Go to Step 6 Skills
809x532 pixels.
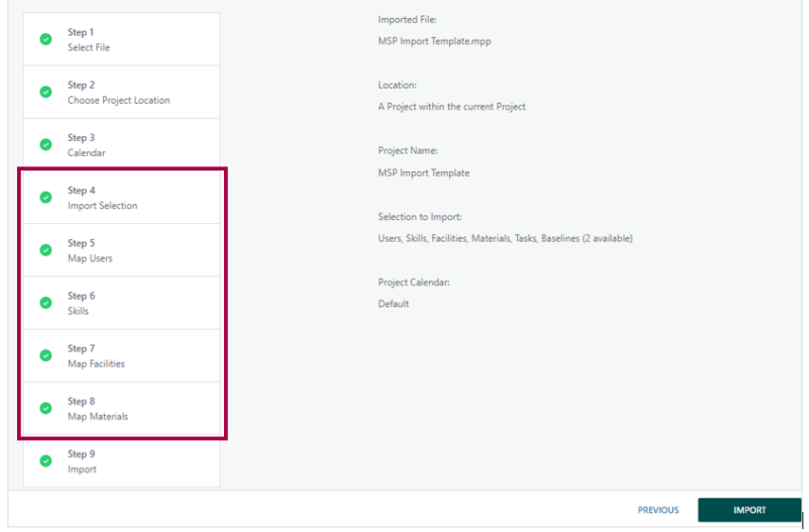click(121, 302)
